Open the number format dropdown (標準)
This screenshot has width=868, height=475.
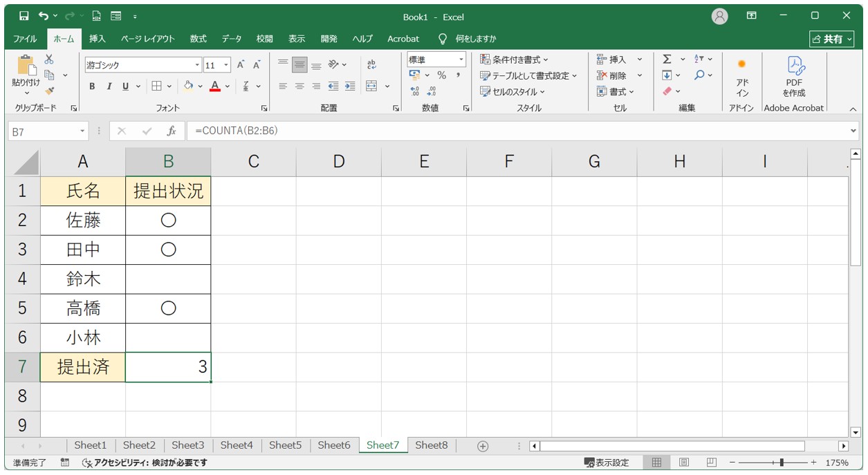[461, 59]
